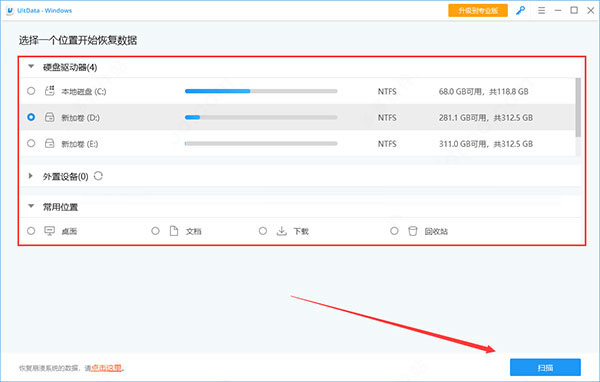This screenshot has width=600, height=382.
Task: Select the new volume (D:) radio button
Action: pos(31,117)
